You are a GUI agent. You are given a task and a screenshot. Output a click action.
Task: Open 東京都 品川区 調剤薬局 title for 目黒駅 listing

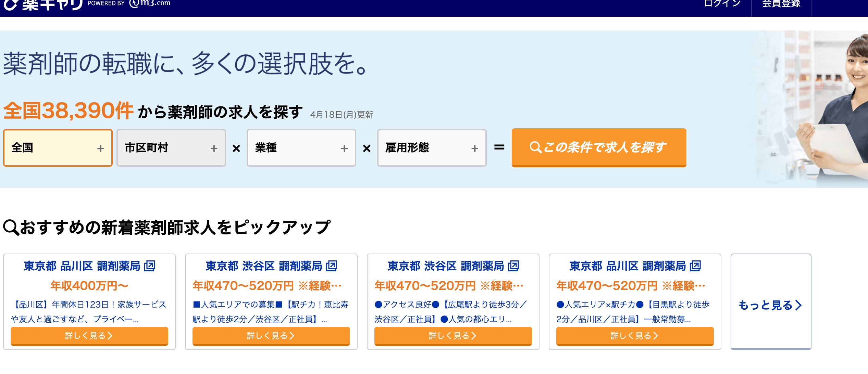(x=628, y=266)
